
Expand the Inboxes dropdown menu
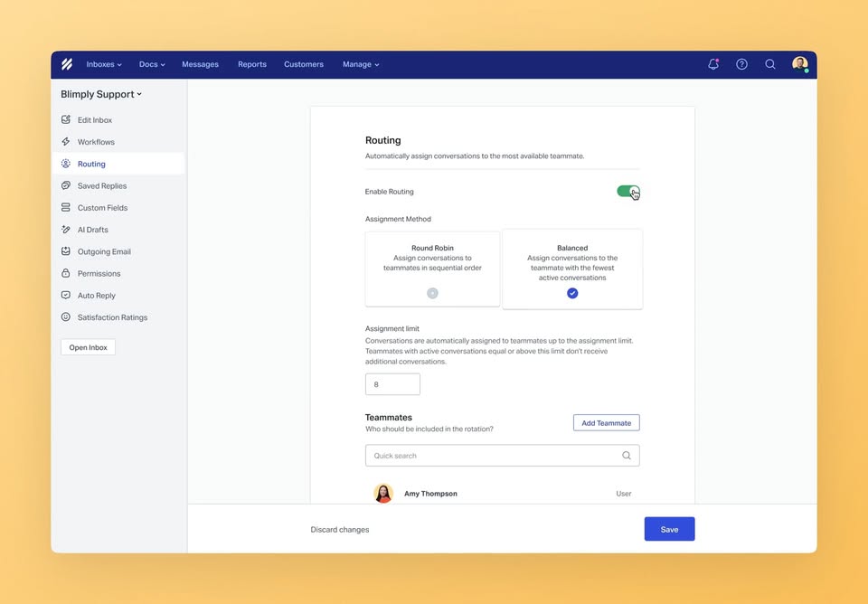(104, 64)
